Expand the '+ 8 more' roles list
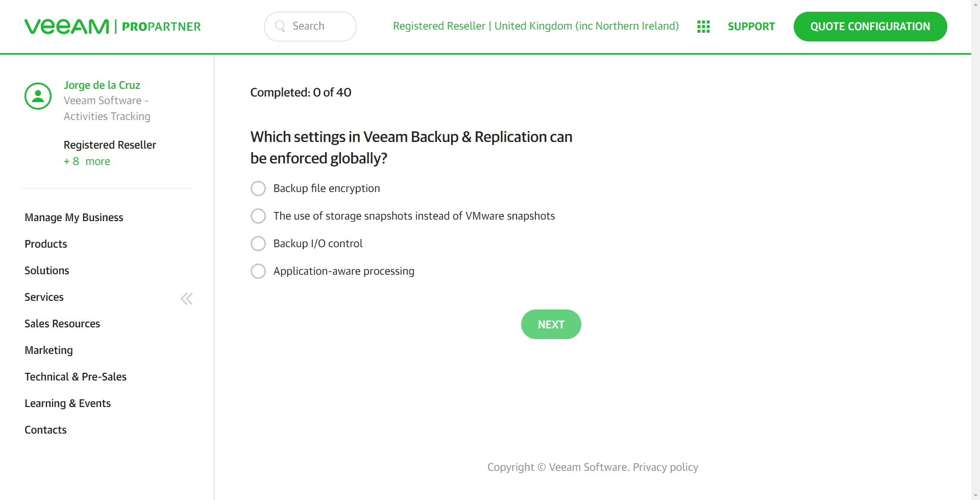Screen dimensions: 980x500 (x=87, y=161)
